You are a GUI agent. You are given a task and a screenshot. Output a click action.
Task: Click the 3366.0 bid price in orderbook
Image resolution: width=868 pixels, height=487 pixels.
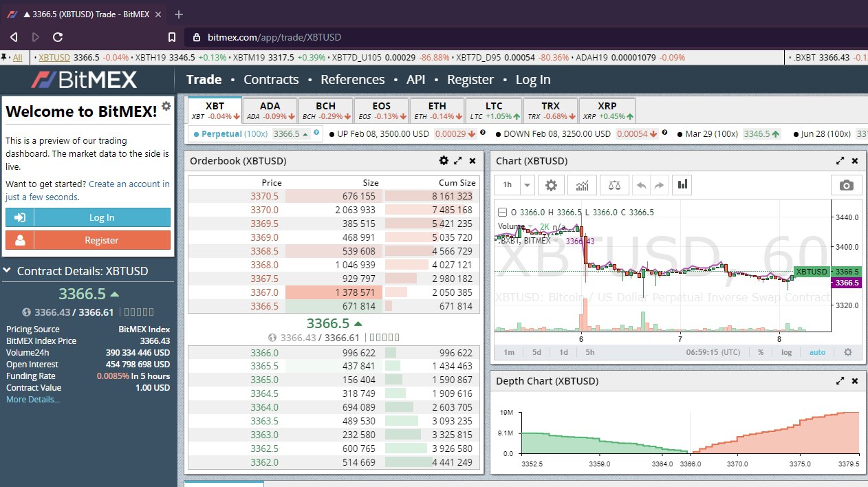(x=265, y=353)
